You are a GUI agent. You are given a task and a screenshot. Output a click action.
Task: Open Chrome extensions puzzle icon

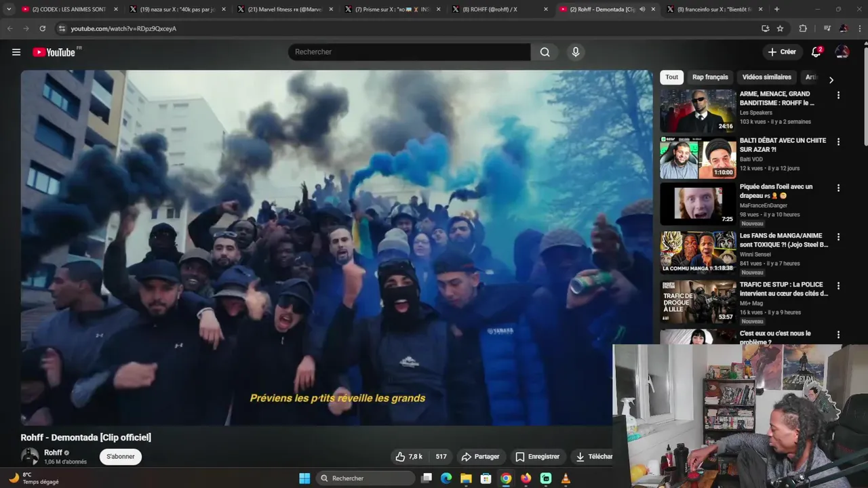coord(803,28)
